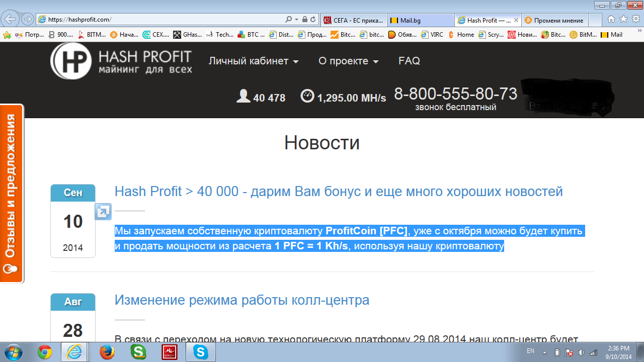Screen dimensions: 644x362
Task: Open the FAQ menu item
Action: (409, 61)
